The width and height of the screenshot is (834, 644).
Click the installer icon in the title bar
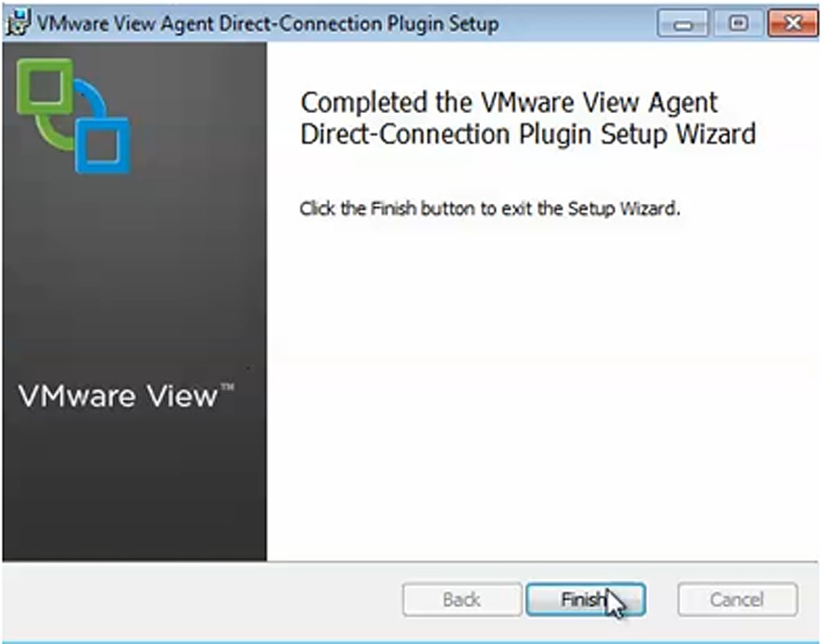point(18,23)
